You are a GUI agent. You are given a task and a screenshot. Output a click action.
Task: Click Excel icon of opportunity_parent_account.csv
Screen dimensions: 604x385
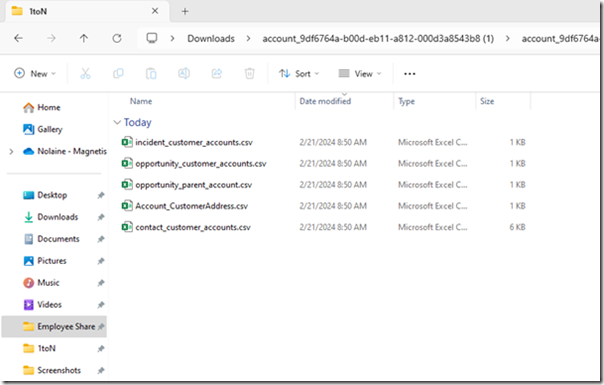pyautogui.click(x=127, y=184)
